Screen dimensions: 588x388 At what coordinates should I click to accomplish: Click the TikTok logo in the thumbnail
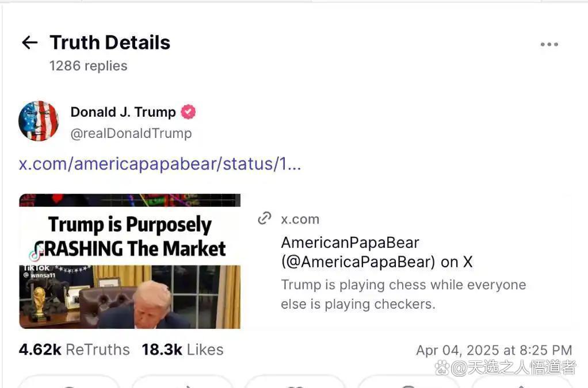[36, 255]
